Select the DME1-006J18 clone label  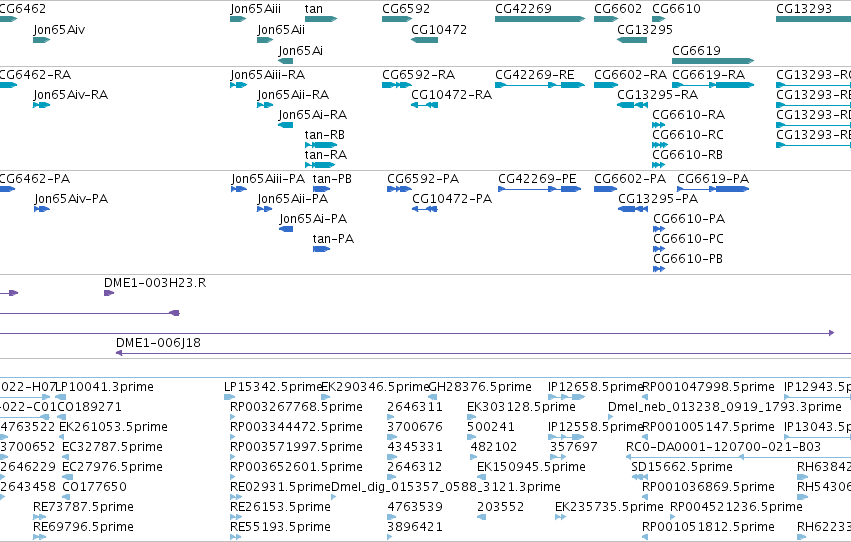pos(158,343)
